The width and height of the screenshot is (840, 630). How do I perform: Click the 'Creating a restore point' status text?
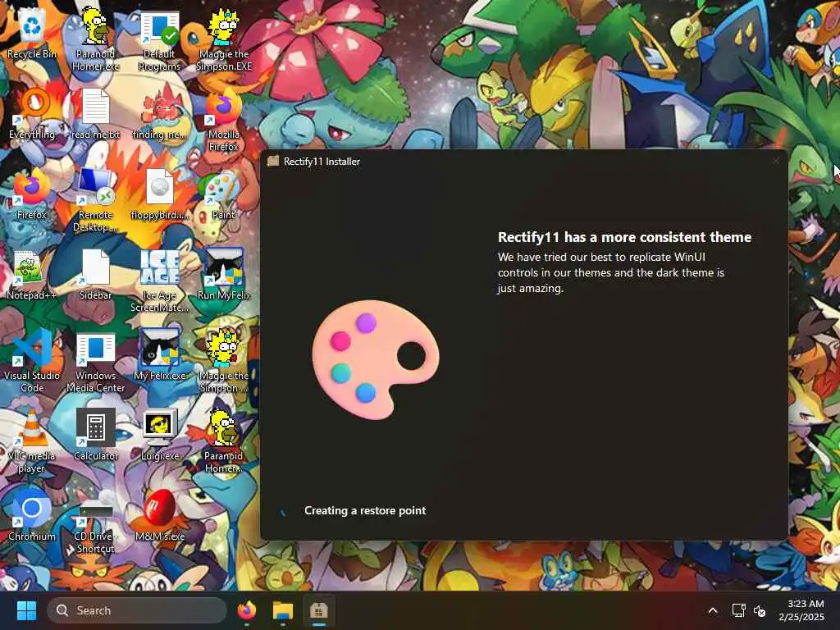coord(365,510)
